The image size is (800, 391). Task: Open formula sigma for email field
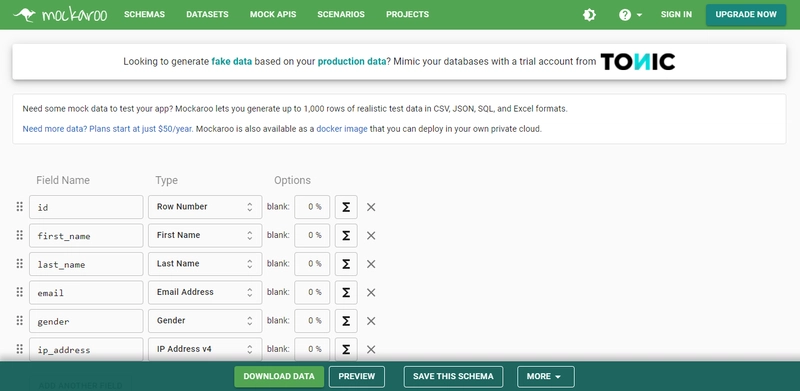pos(346,292)
